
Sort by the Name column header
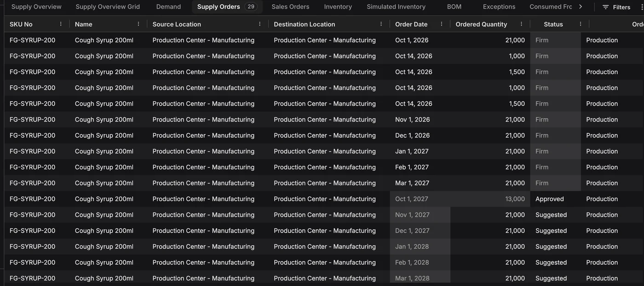(83, 24)
